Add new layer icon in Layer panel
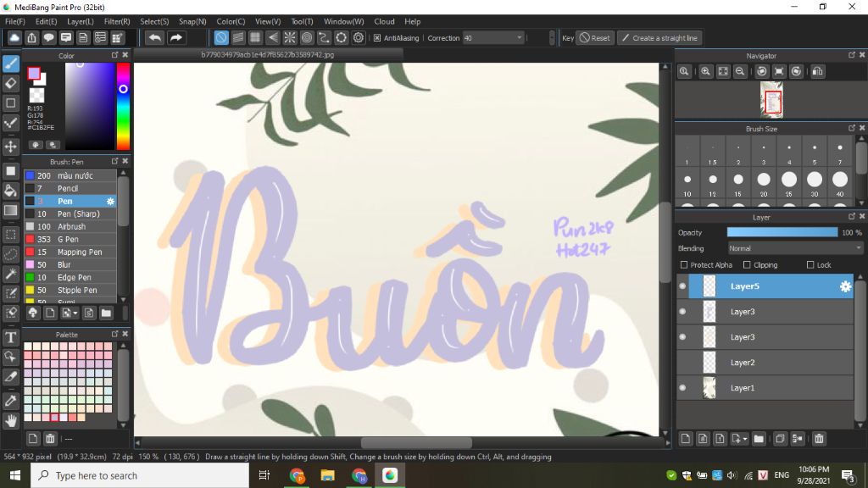 [685, 439]
